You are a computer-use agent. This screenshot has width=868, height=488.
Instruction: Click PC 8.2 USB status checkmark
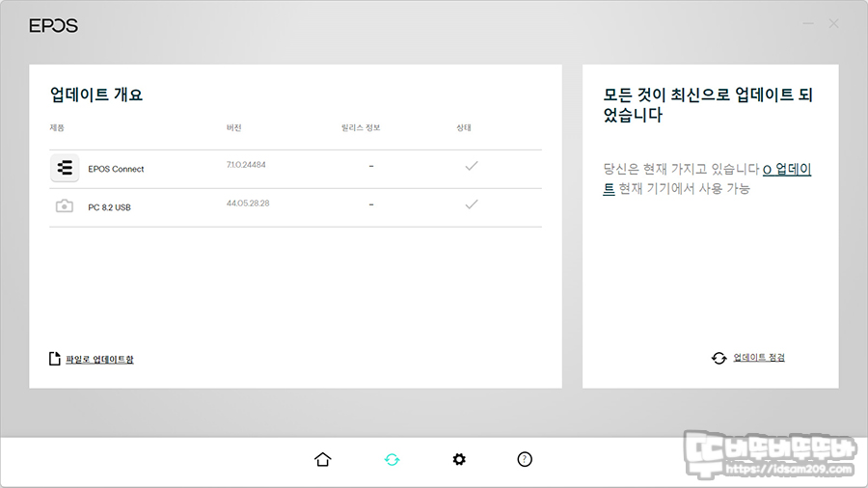(x=472, y=204)
